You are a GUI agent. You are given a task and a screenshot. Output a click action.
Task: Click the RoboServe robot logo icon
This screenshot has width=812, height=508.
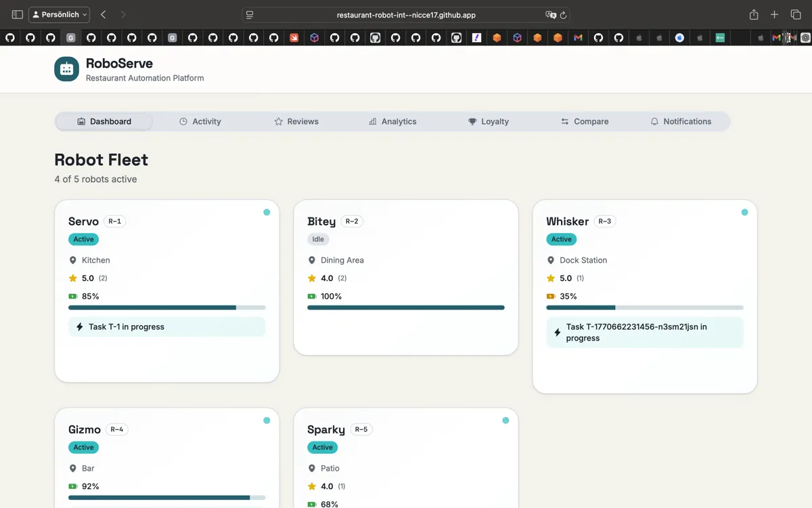[66, 69]
